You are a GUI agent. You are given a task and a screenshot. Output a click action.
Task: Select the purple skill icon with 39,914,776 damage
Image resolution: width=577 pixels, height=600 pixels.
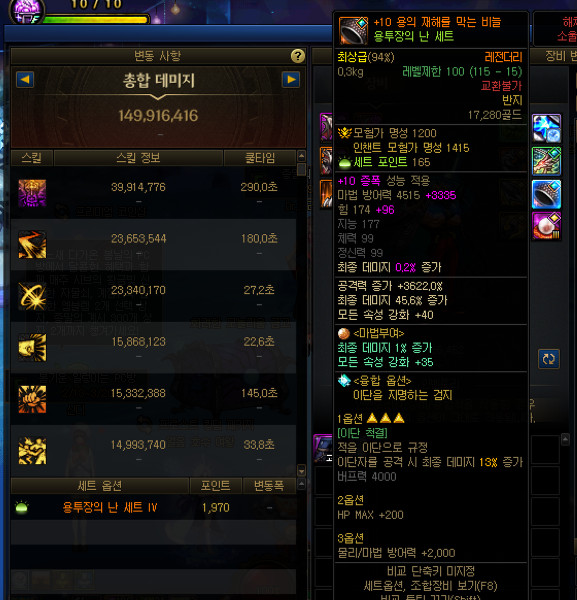tap(33, 193)
